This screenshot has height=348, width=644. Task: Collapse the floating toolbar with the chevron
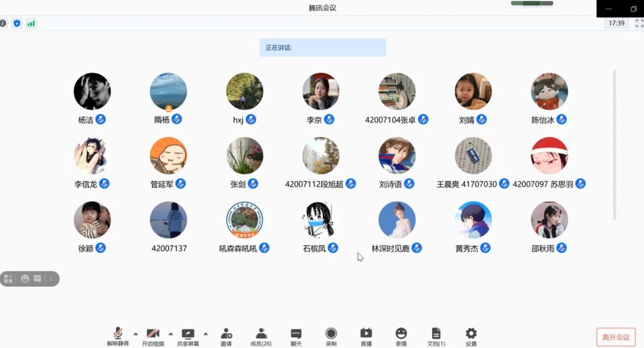tap(51, 279)
